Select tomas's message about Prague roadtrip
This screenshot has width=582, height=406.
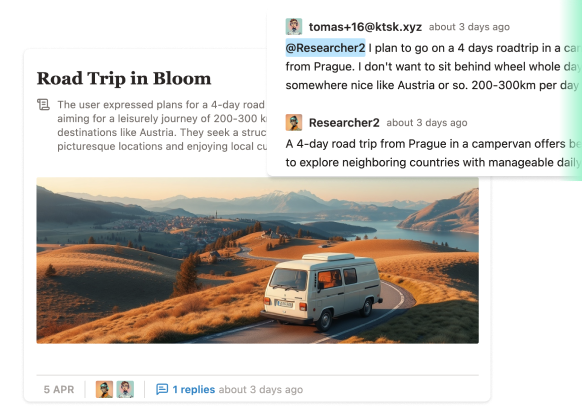tap(432, 66)
